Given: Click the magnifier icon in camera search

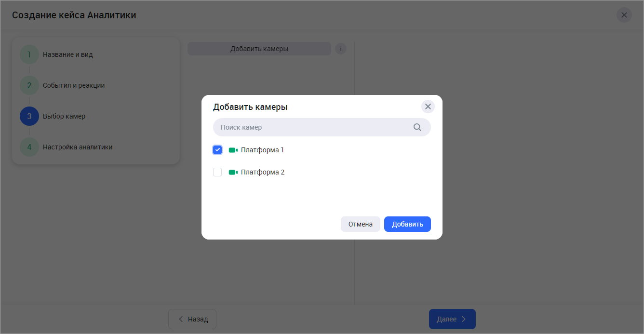Looking at the screenshot, I should coord(417,127).
